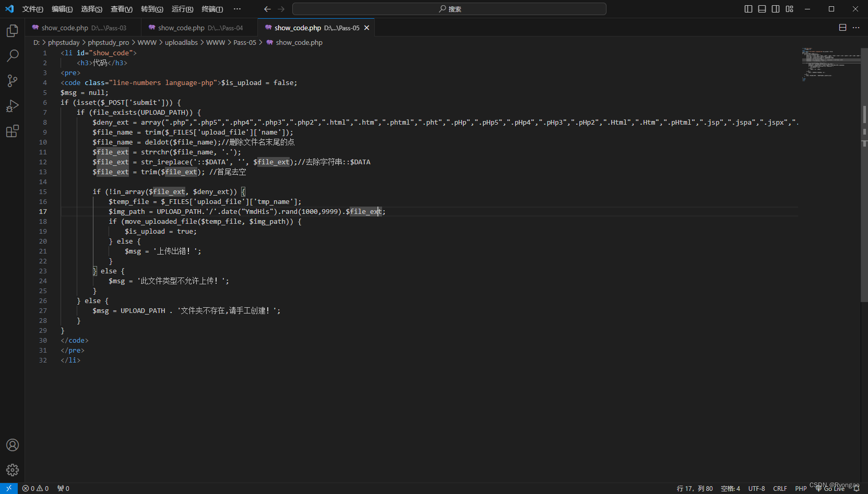Expand the D: breadcrumb segment

37,42
